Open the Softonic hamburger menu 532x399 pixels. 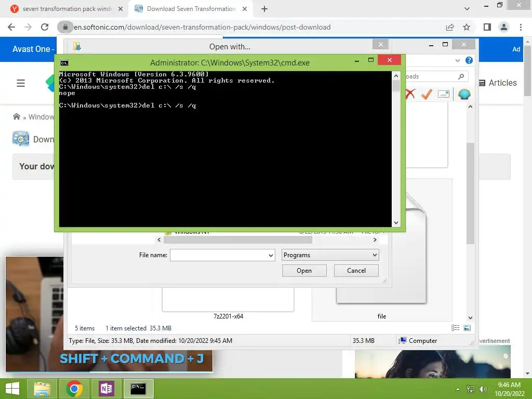[x=21, y=83]
